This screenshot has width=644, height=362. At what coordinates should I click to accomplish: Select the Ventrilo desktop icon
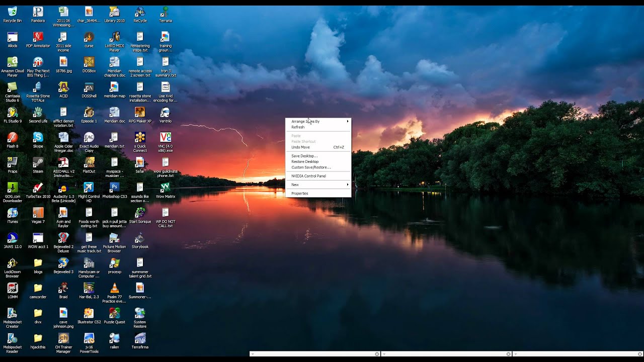165,115
